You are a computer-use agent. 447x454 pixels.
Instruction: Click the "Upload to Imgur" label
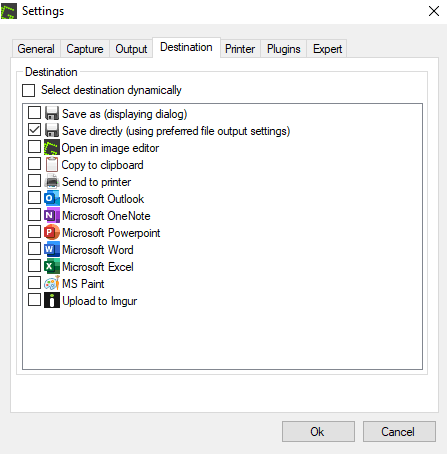point(100,301)
